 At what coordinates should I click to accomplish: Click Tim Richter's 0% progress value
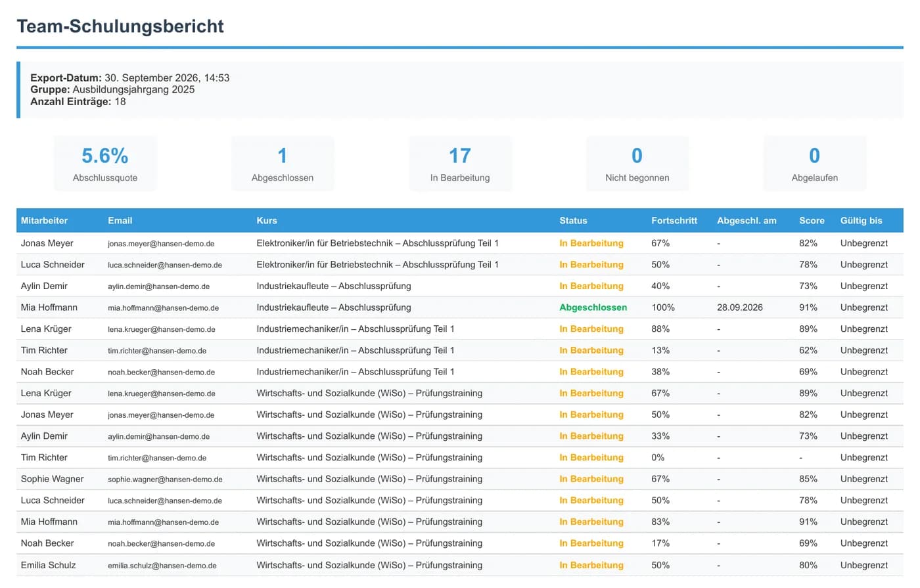(658, 457)
